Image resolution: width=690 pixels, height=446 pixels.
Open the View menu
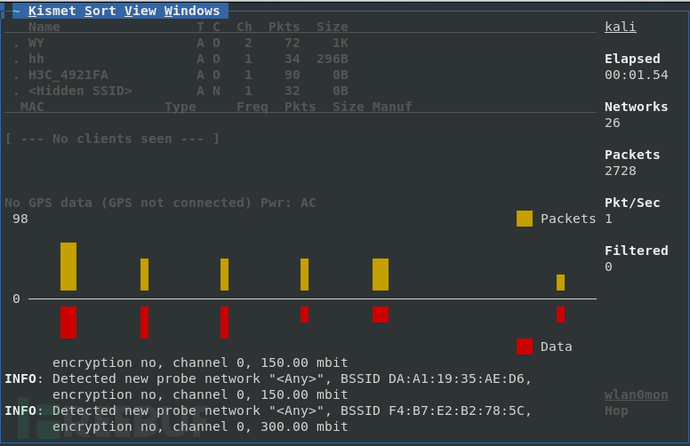tap(140, 11)
